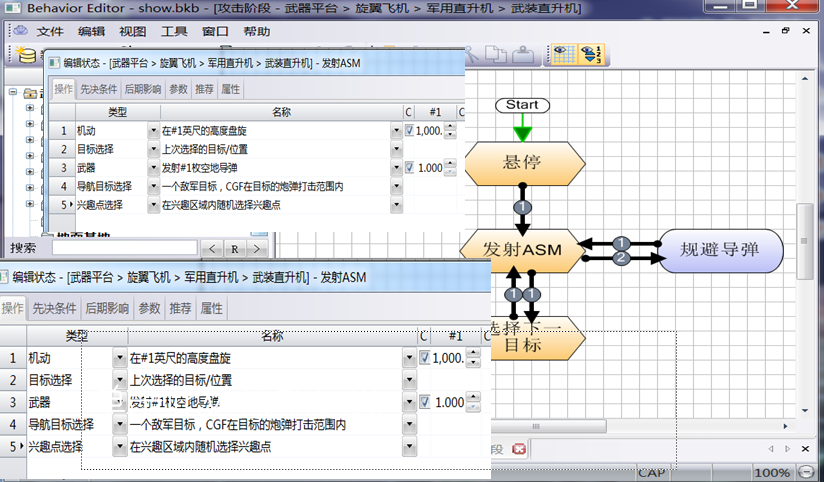Select the 悬停 state node
The height and width of the screenshot is (482, 824).
tap(522, 163)
